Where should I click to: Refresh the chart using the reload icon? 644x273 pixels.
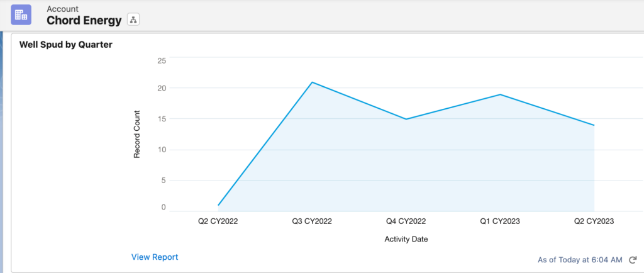click(x=633, y=259)
